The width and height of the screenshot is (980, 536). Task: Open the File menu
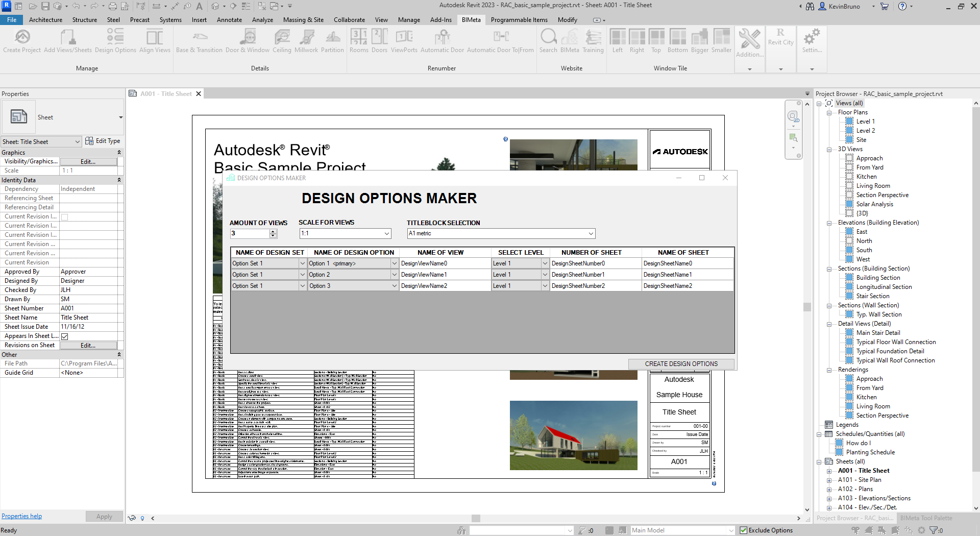(12, 20)
